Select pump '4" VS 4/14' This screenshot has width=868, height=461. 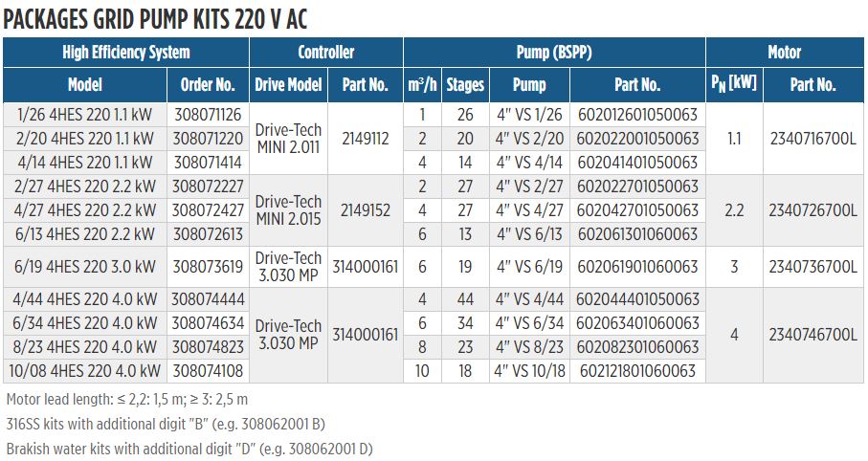tap(529, 163)
